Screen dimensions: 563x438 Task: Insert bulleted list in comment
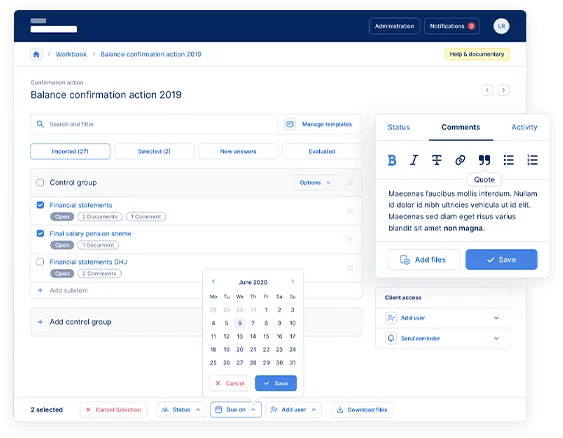508,160
